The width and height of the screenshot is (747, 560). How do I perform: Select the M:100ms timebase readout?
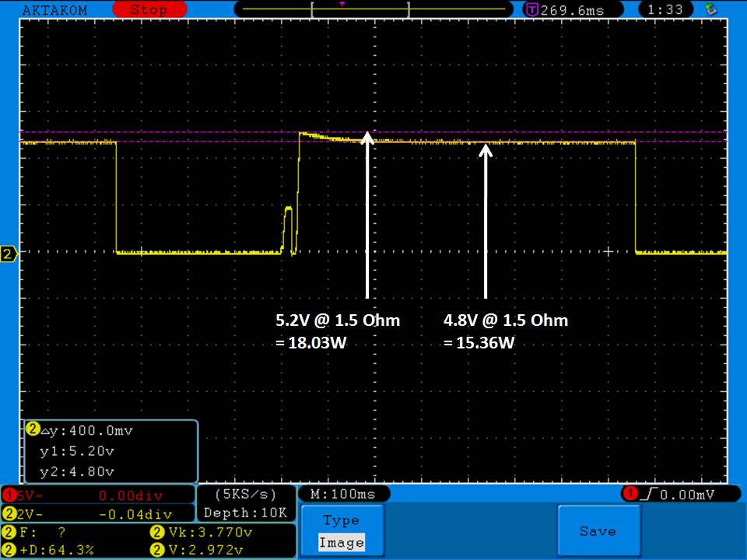coord(343,495)
